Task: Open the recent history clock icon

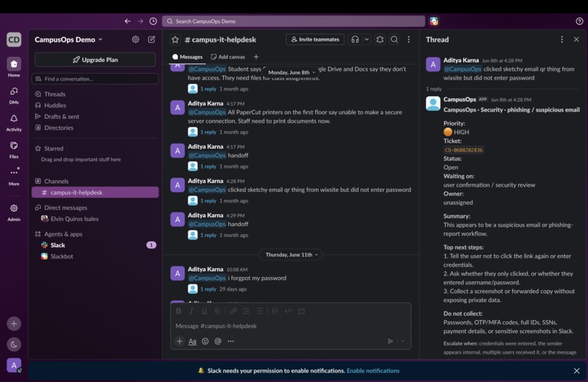Action: click(x=153, y=21)
